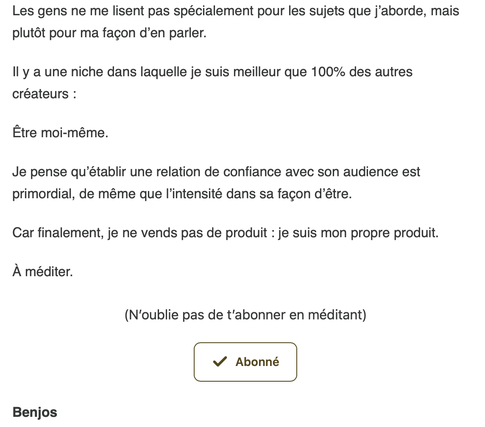The height and width of the screenshot is (427, 485).
Task: Click the "À méditer." line
Action: click(42, 271)
